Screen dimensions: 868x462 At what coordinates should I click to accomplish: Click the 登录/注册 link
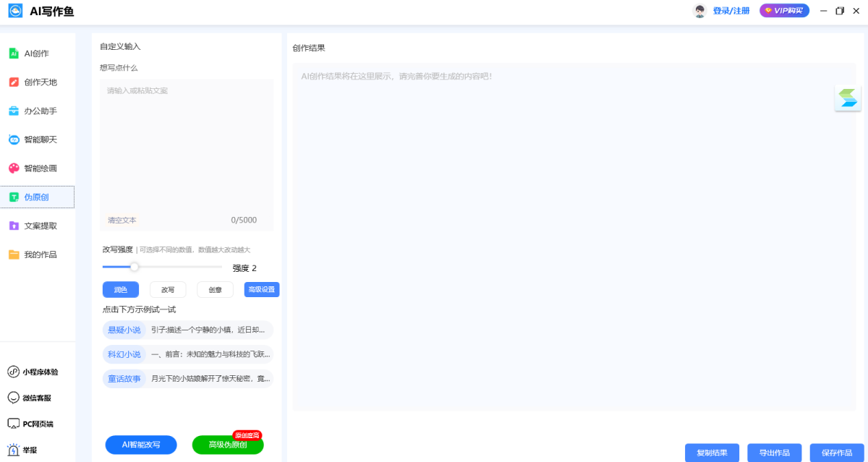pyautogui.click(x=731, y=11)
